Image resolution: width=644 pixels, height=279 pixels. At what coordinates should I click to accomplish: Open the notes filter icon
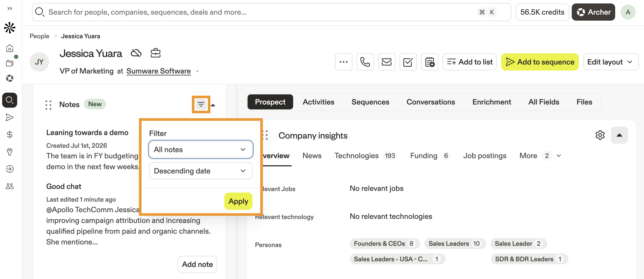[x=201, y=104]
